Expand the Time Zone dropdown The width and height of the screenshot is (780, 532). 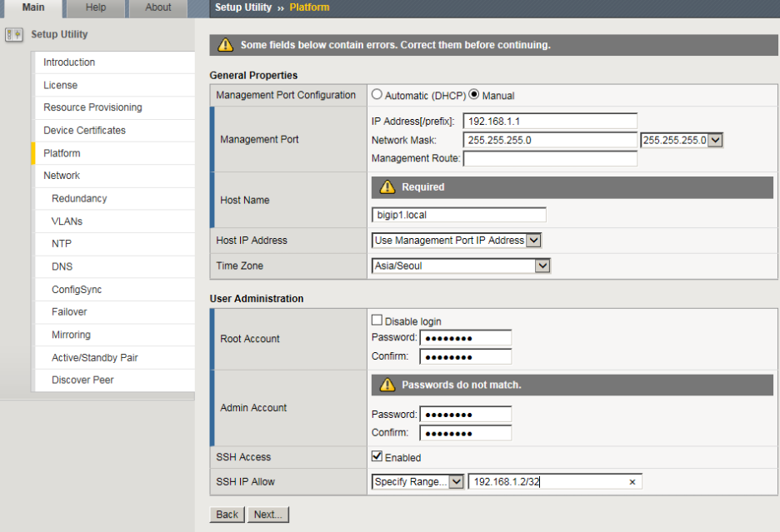tap(461, 266)
